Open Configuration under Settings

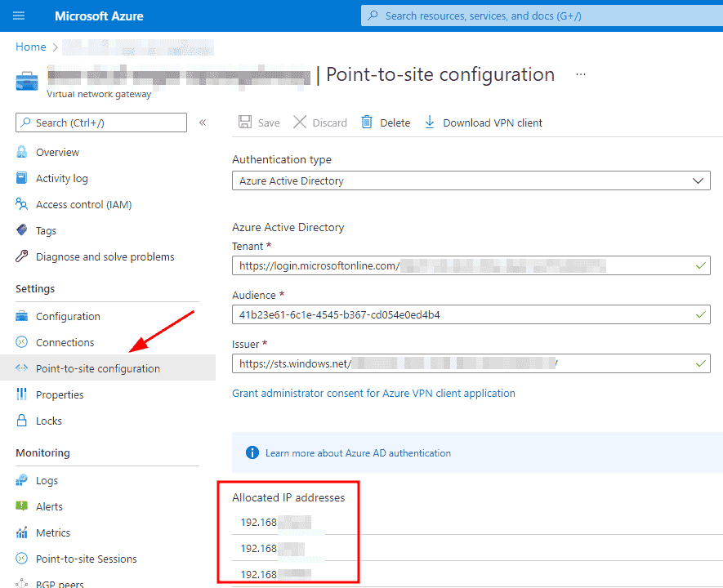coord(69,317)
